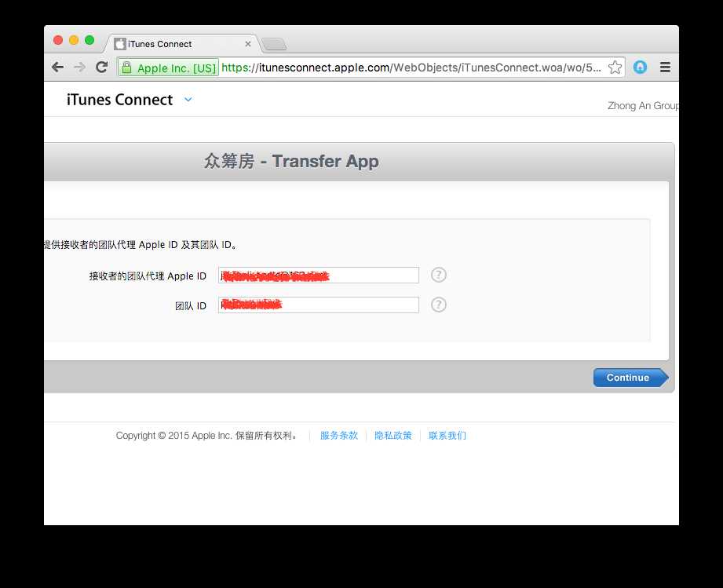Click the Continue button
This screenshot has width=723, height=588.
[x=630, y=378]
